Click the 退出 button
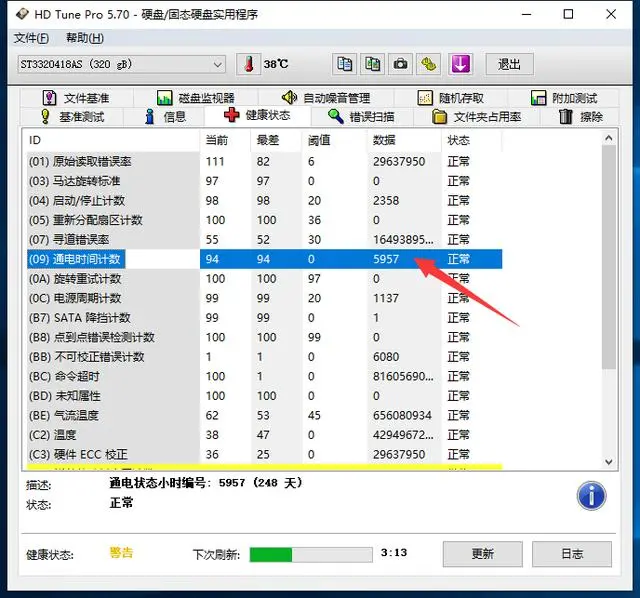640x598 pixels. (509, 64)
